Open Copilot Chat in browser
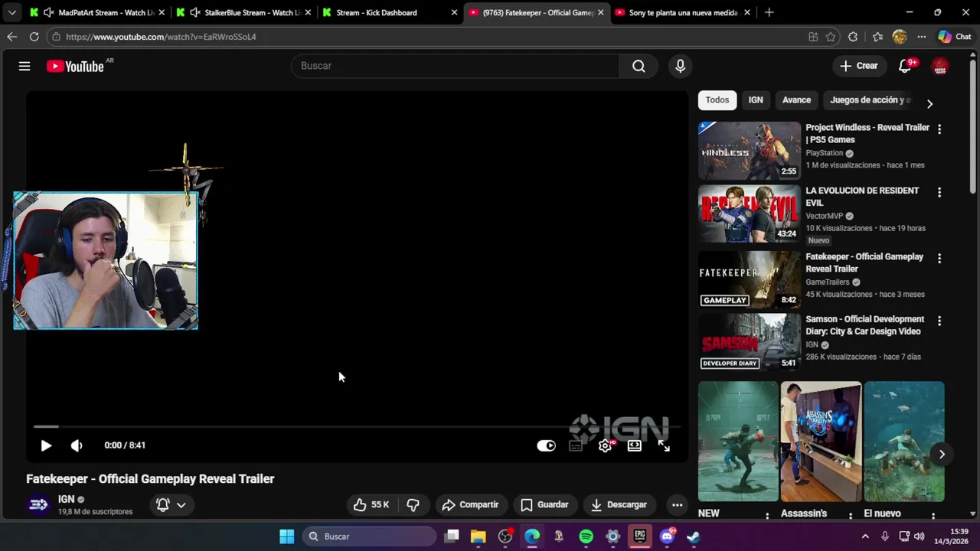980x551 pixels. tap(955, 37)
